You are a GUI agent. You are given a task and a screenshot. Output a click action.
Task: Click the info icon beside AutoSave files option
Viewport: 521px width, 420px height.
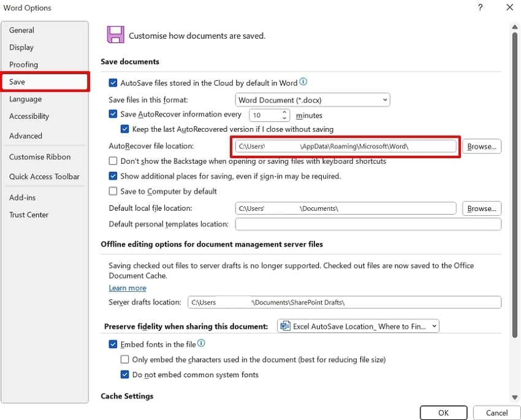pyautogui.click(x=303, y=82)
